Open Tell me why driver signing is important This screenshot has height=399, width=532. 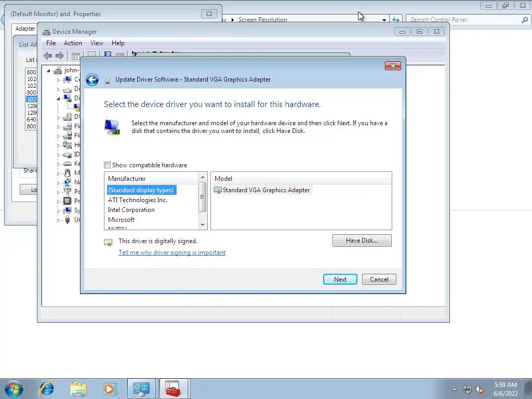(x=172, y=252)
